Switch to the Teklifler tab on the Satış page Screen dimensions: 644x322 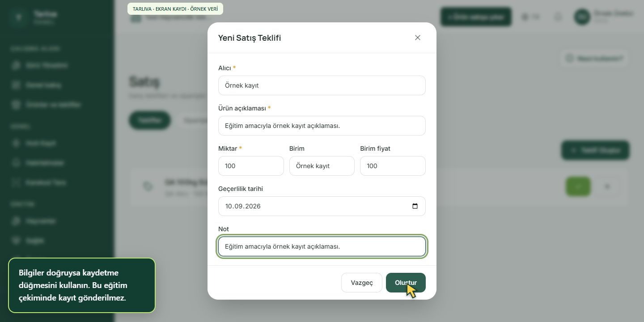coord(150,120)
